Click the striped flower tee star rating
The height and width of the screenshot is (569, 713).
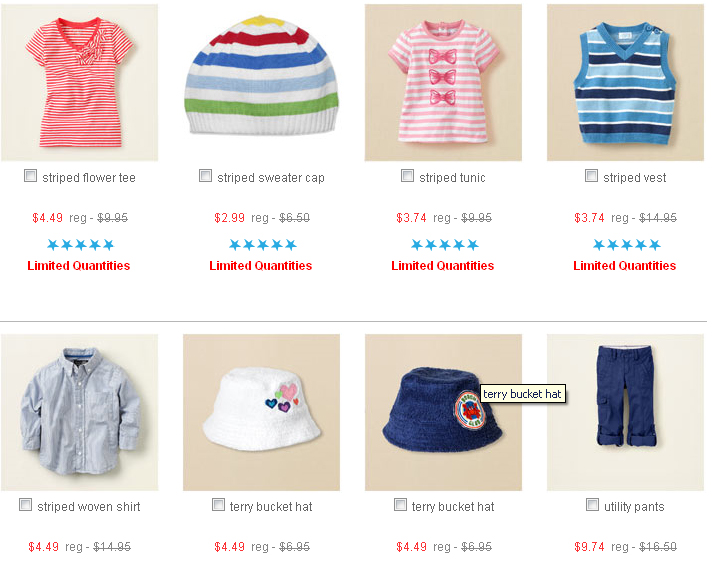coord(80,245)
